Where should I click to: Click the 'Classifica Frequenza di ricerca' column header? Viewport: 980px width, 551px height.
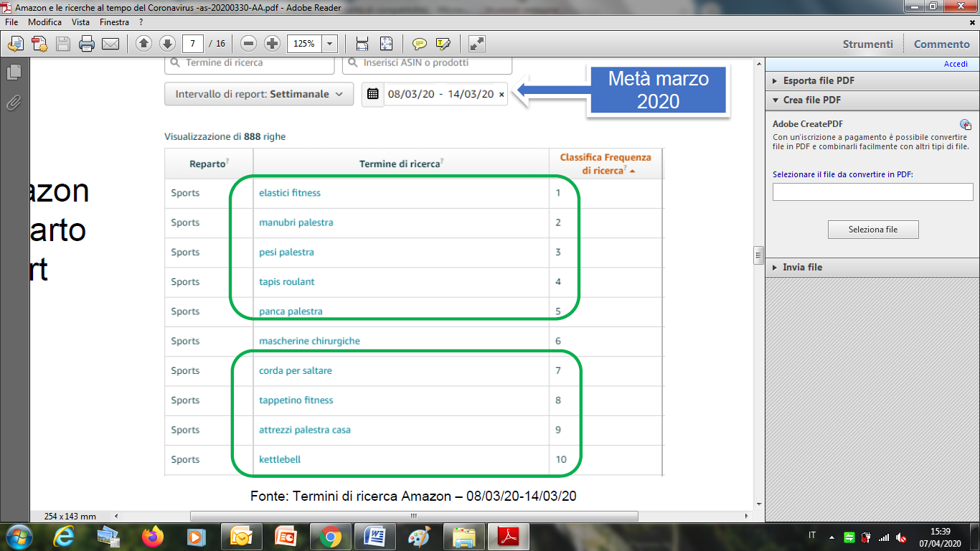tap(606, 164)
